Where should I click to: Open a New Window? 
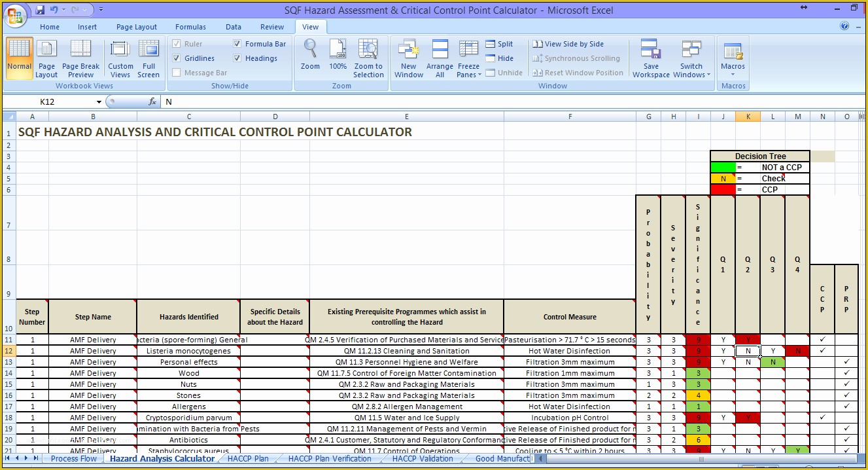click(409, 58)
